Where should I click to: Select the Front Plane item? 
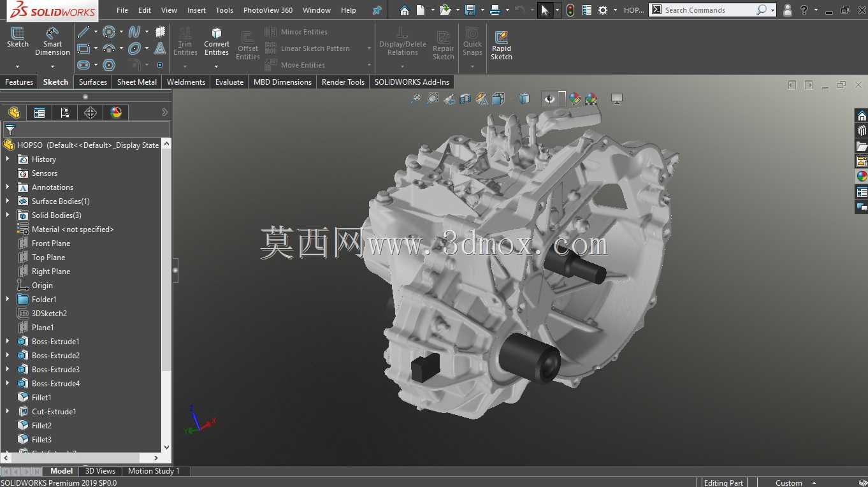click(51, 243)
